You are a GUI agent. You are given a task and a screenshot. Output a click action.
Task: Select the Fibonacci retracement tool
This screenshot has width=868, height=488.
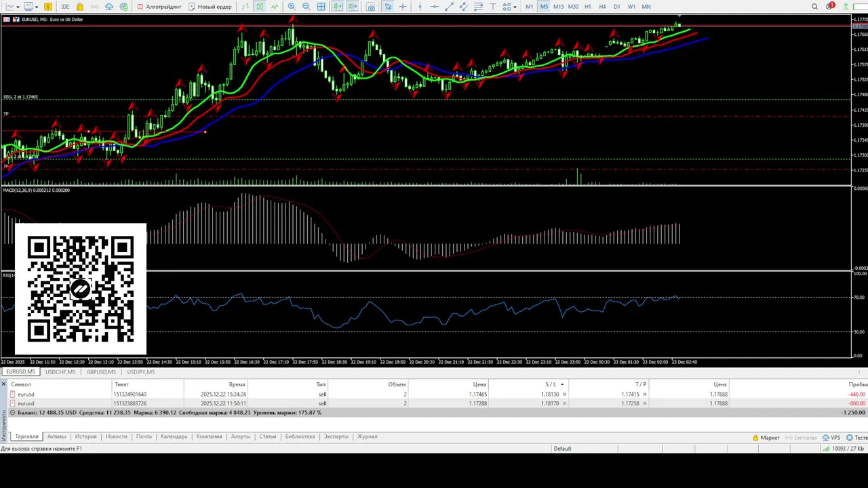[478, 7]
